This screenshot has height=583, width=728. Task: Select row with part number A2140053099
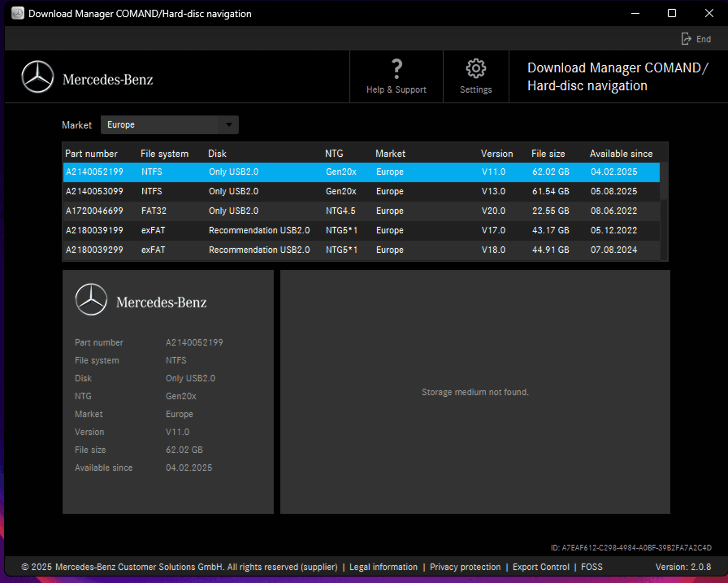tap(94, 191)
